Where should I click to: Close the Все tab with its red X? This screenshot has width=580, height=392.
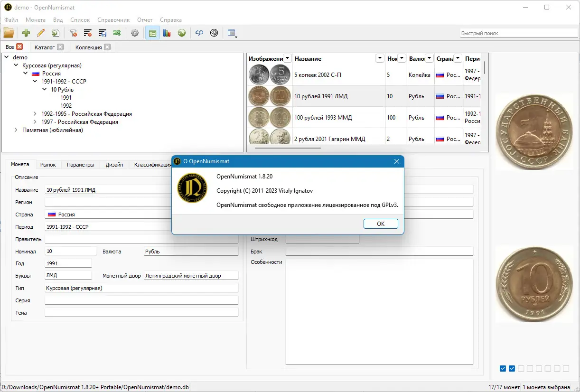click(x=19, y=47)
